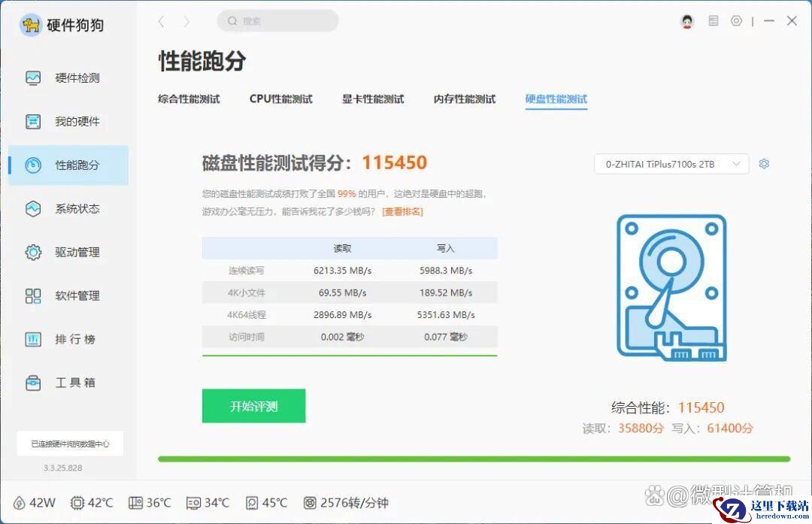Open the hexagon settings icon in title bar
This screenshot has height=524, width=812.
pos(736,21)
